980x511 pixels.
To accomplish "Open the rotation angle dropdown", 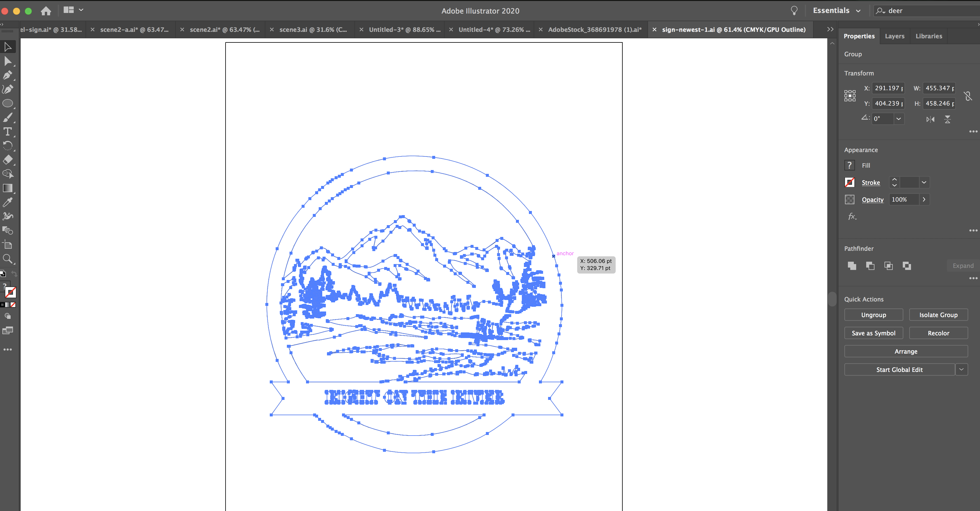I will tap(899, 119).
